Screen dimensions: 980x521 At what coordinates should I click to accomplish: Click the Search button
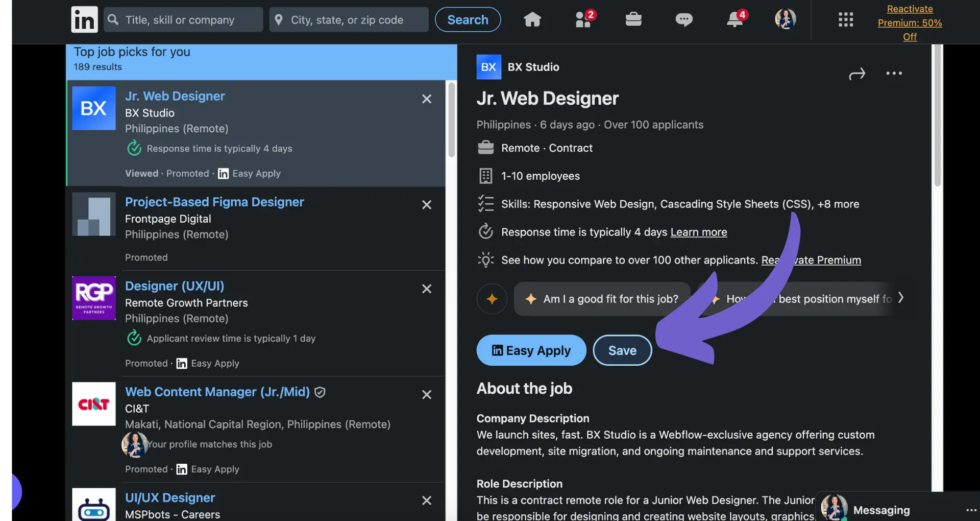(x=468, y=19)
